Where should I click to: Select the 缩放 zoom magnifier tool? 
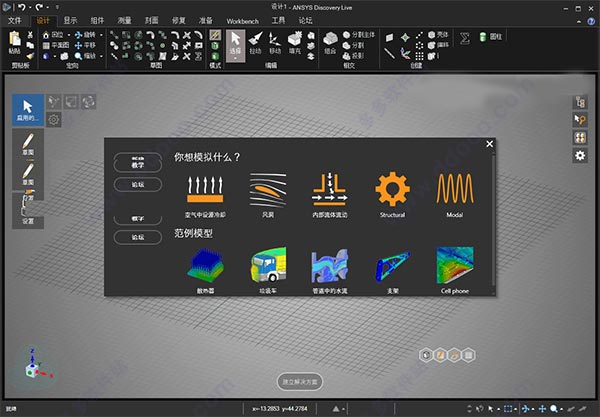click(x=85, y=56)
